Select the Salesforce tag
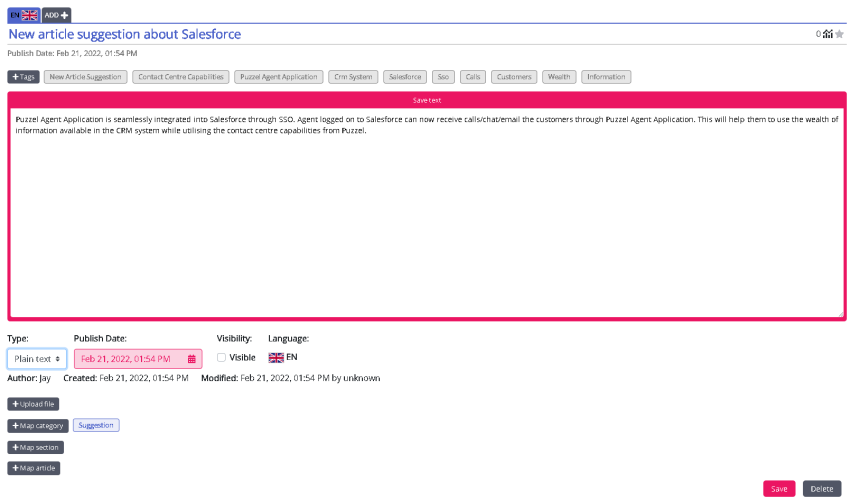This screenshot has height=500, width=851. pyautogui.click(x=405, y=77)
